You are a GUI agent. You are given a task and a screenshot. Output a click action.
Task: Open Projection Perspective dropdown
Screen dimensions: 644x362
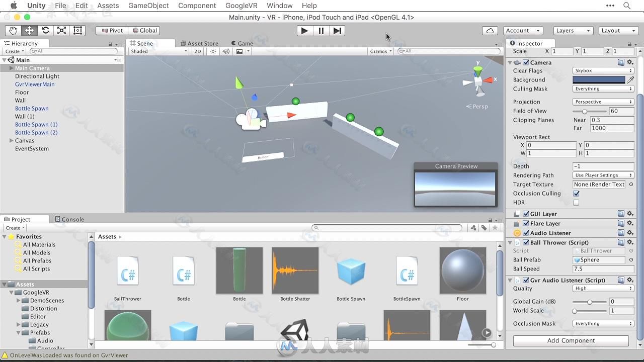pyautogui.click(x=603, y=102)
